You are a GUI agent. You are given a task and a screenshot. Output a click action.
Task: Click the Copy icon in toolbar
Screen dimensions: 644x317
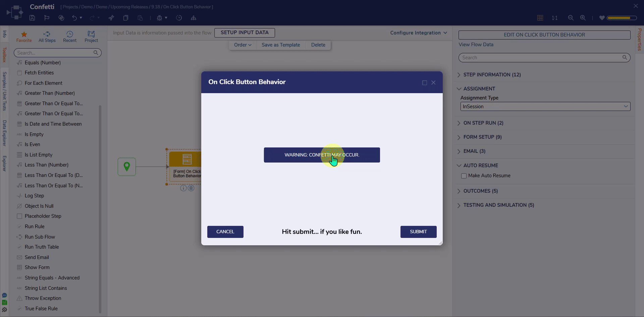126,18
